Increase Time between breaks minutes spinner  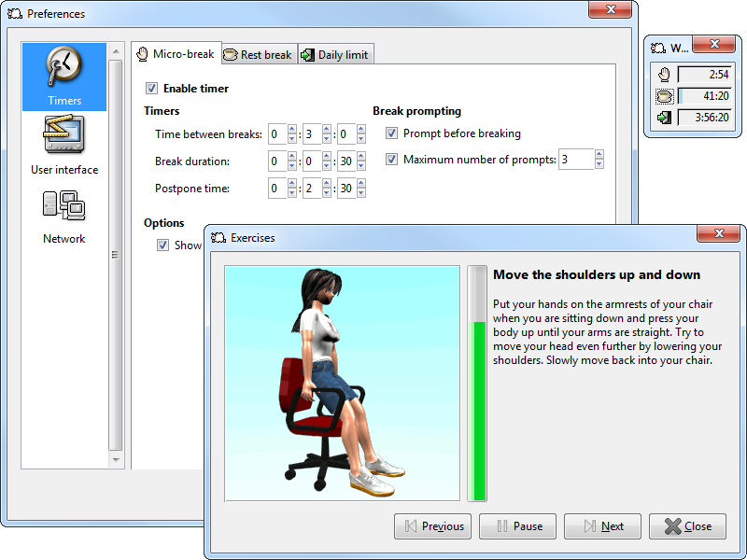pos(327,130)
